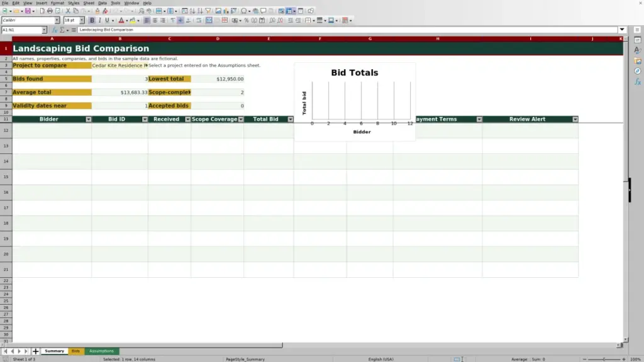
Task: Toggle Align Left
Action: 147,20
